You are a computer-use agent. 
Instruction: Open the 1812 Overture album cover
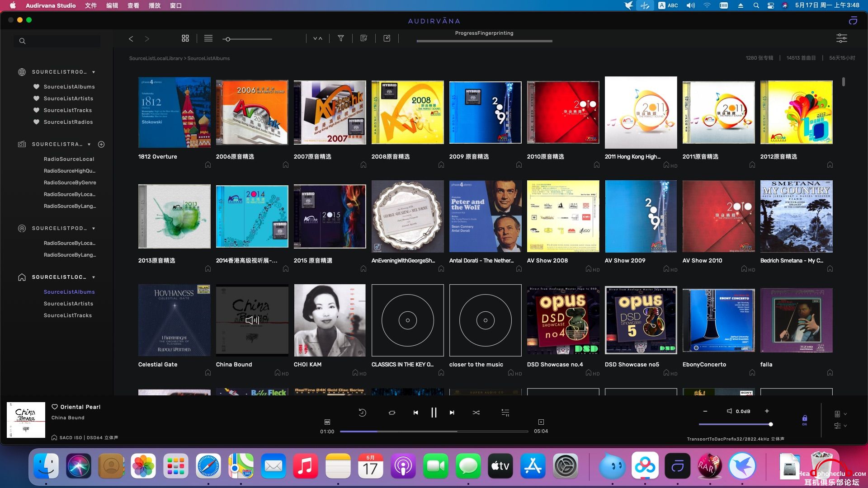click(175, 113)
